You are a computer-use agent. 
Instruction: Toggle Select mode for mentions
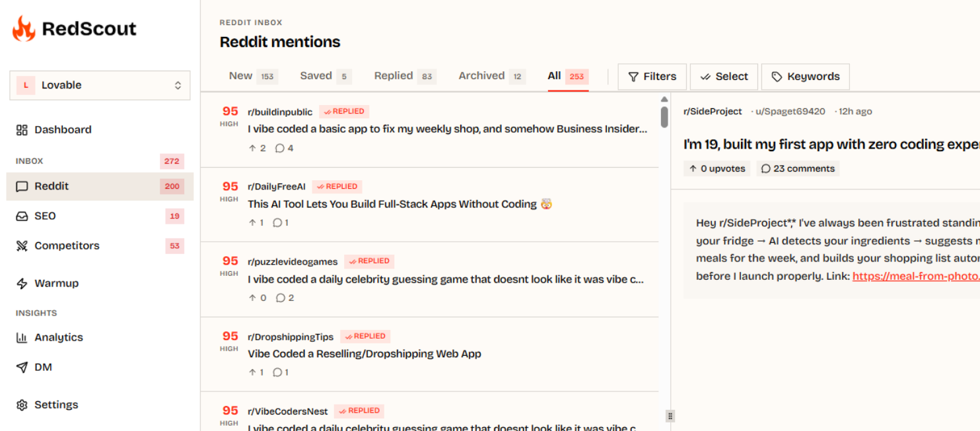tap(724, 77)
